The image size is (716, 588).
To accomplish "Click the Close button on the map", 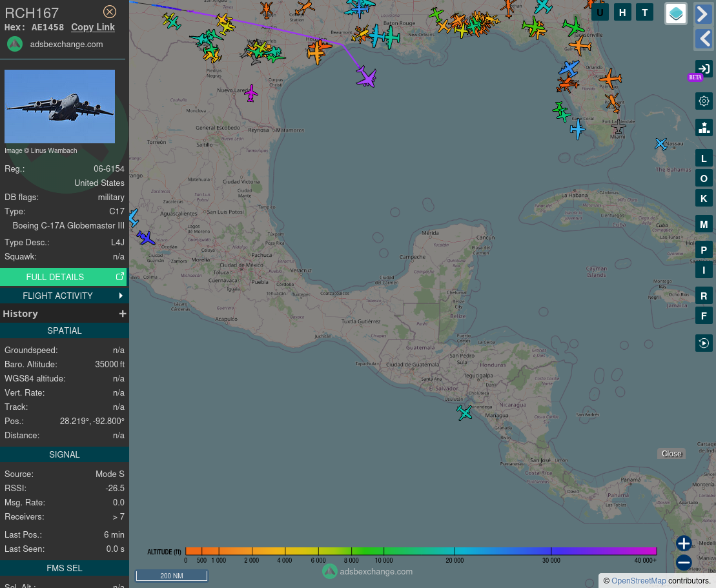I will coord(671,453).
